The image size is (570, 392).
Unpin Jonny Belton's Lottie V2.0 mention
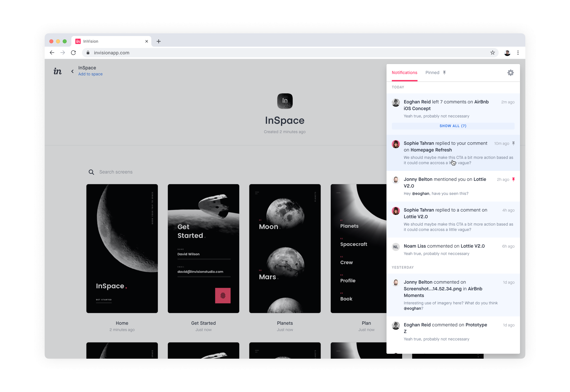point(513,179)
